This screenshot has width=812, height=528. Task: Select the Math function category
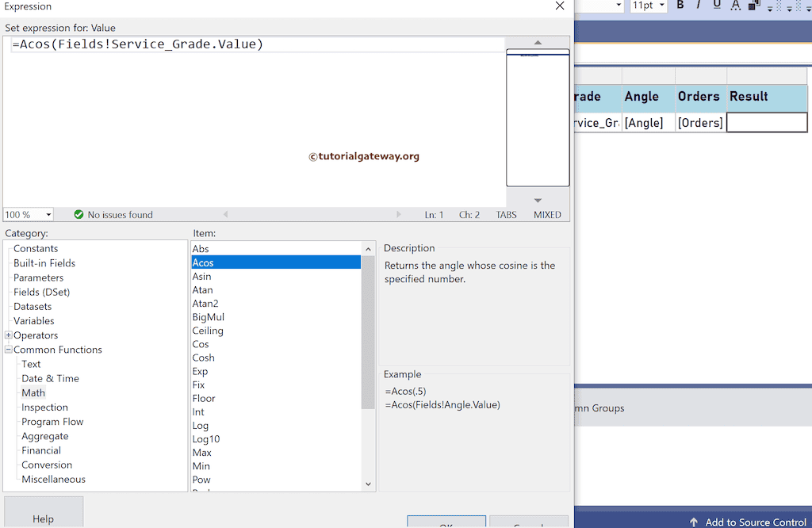coord(33,393)
